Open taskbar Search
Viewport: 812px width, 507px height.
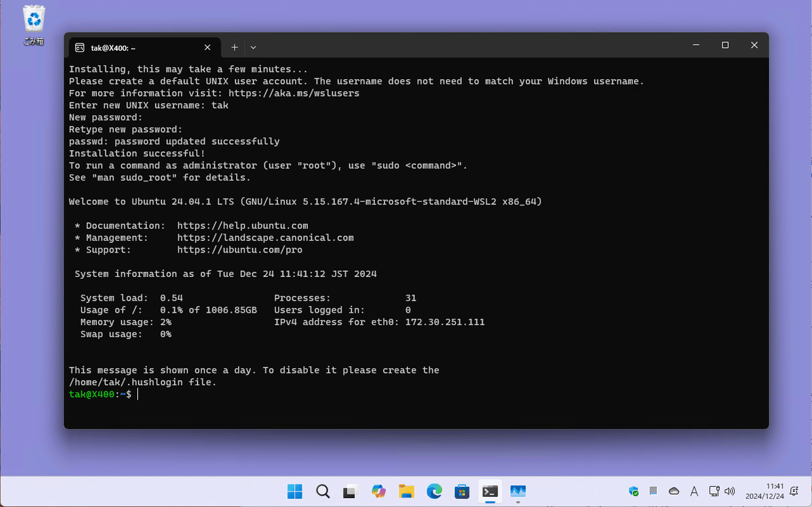[323, 491]
